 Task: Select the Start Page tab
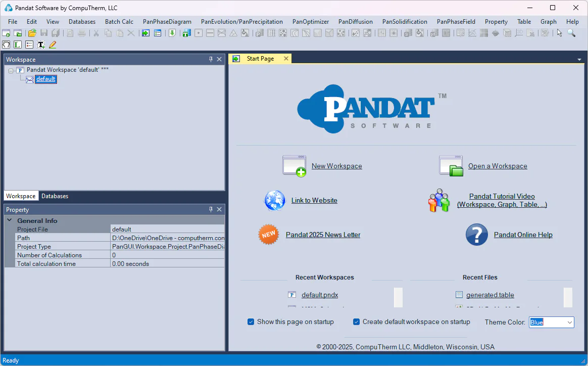(x=260, y=59)
